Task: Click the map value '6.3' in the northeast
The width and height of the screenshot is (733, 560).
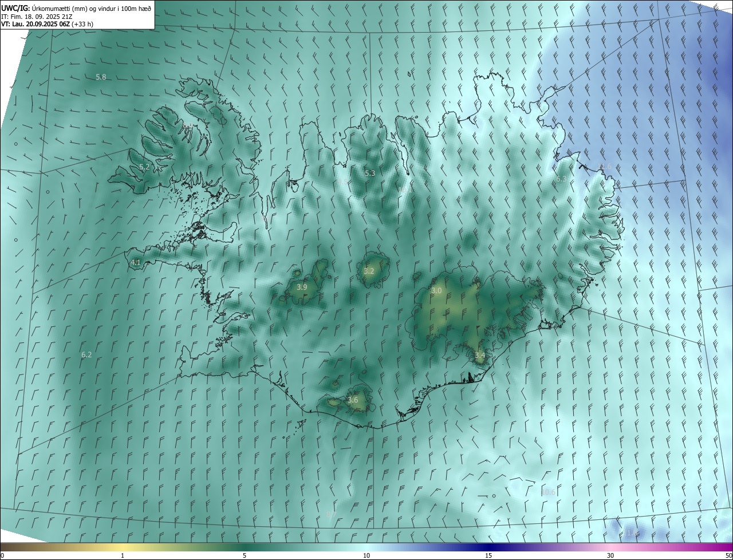Action: (x=561, y=179)
